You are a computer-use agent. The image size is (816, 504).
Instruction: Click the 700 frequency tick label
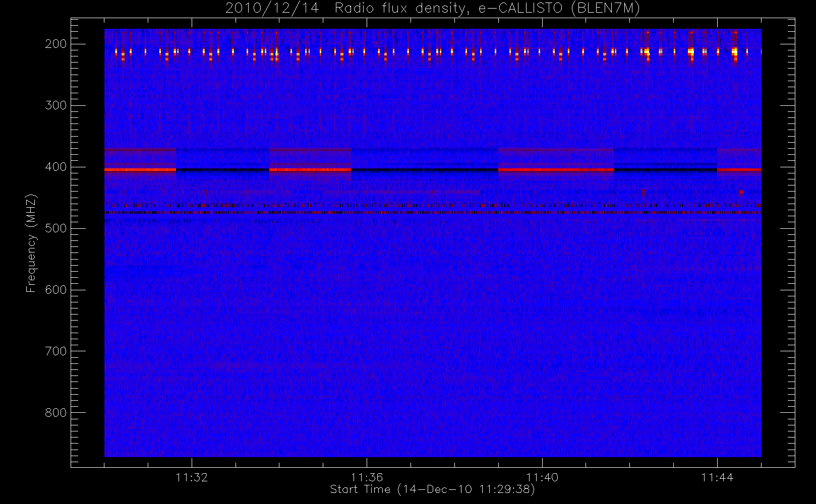[56, 351]
